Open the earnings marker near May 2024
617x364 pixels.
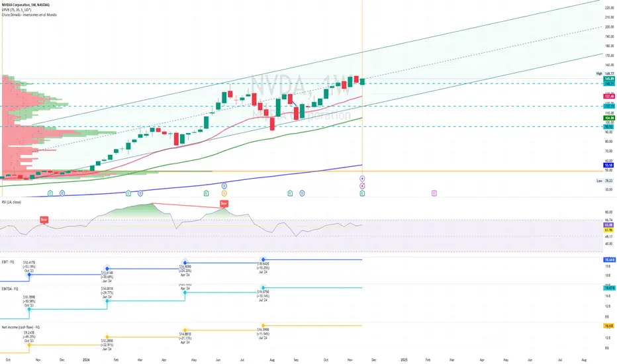(206, 193)
